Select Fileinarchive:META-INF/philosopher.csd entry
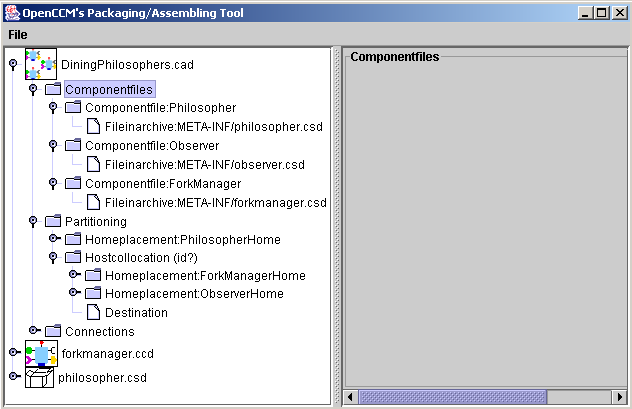 214,127
